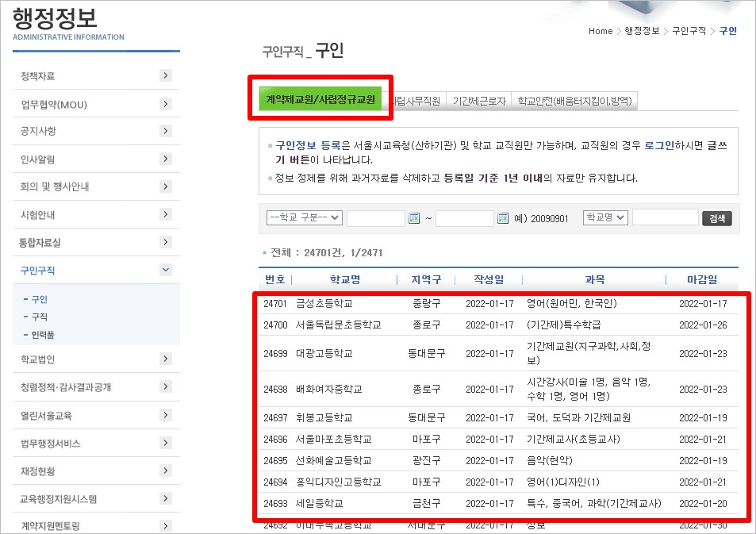
Task: Open the end date calendar picker
Action: 501,218
